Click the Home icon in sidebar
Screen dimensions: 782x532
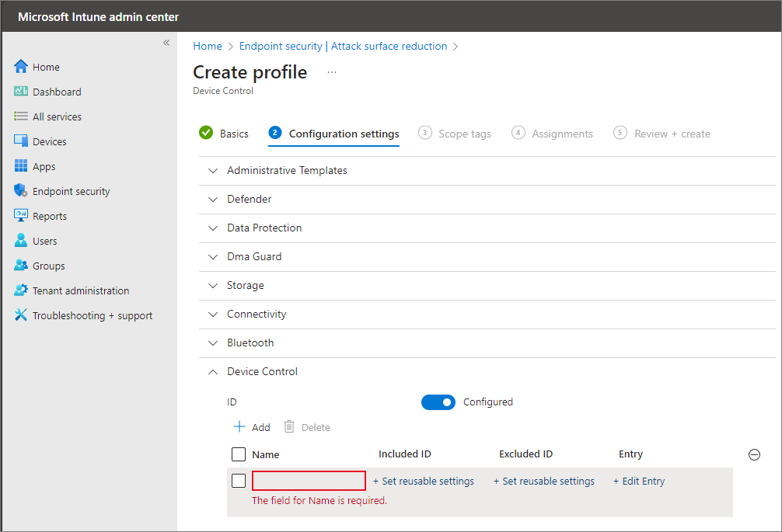point(21,67)
